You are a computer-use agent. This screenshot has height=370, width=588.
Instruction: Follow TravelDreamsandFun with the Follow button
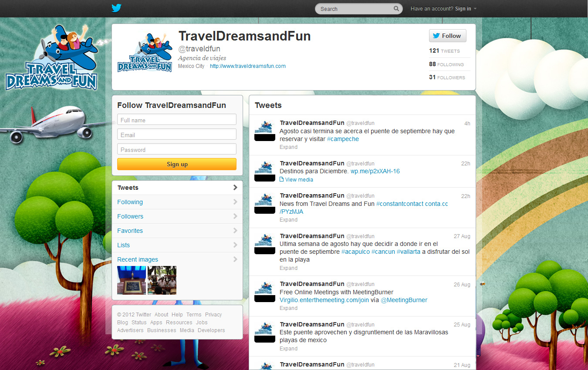click(447, 36)
